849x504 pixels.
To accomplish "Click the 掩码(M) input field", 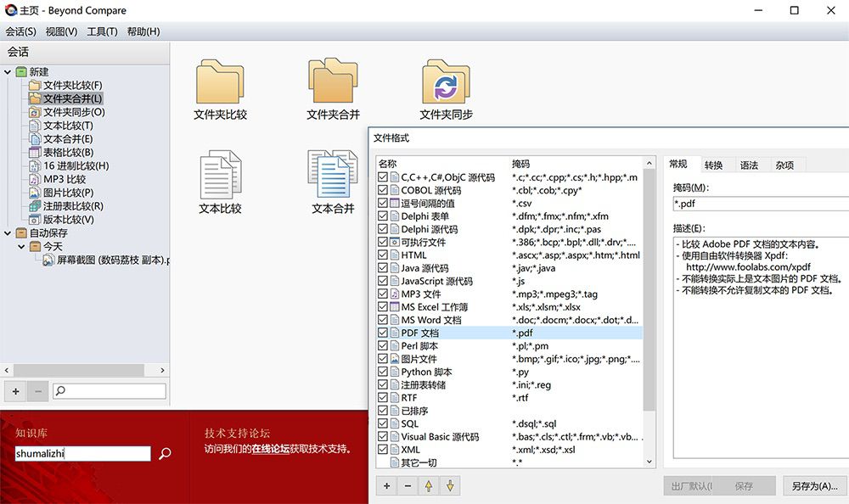I will coord(761,204).
